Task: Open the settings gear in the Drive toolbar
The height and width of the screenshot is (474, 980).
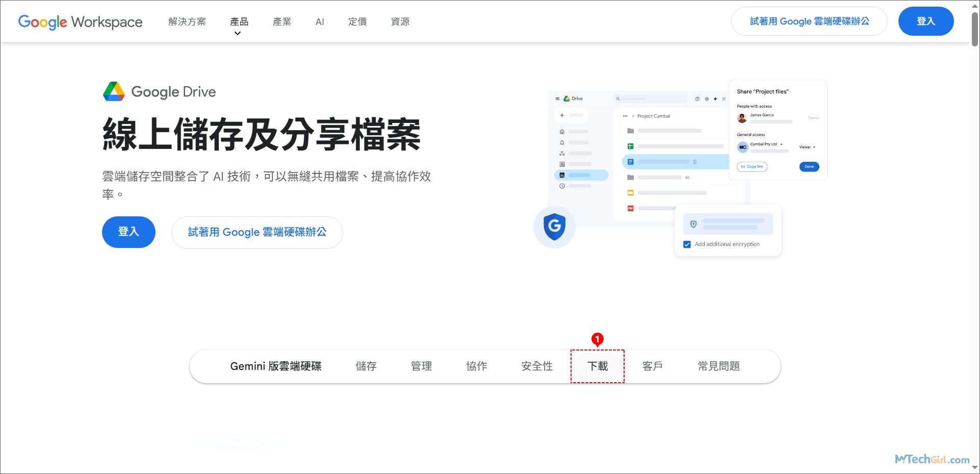Action: tap(707, 99)
